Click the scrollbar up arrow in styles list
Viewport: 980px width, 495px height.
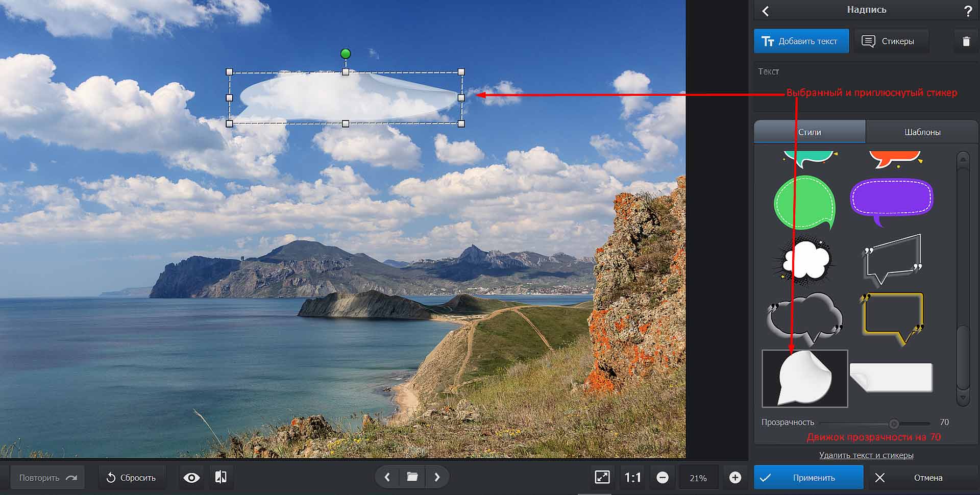(963, 159)
